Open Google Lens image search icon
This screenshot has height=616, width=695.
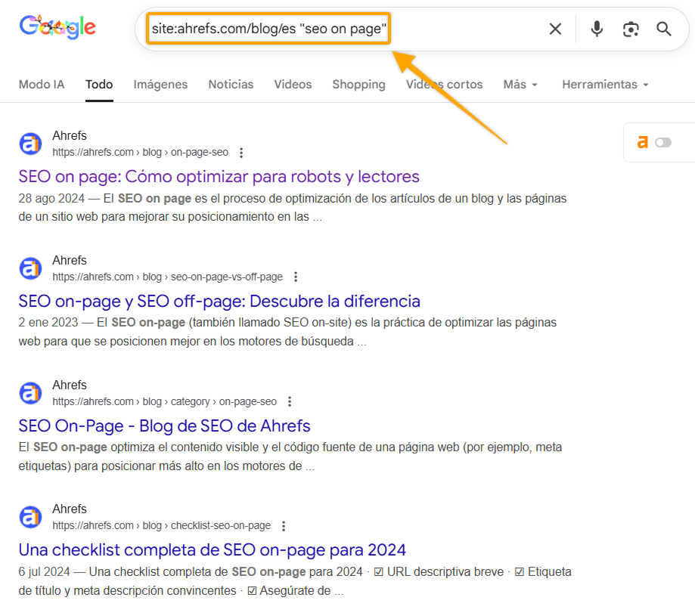[630, 29]
